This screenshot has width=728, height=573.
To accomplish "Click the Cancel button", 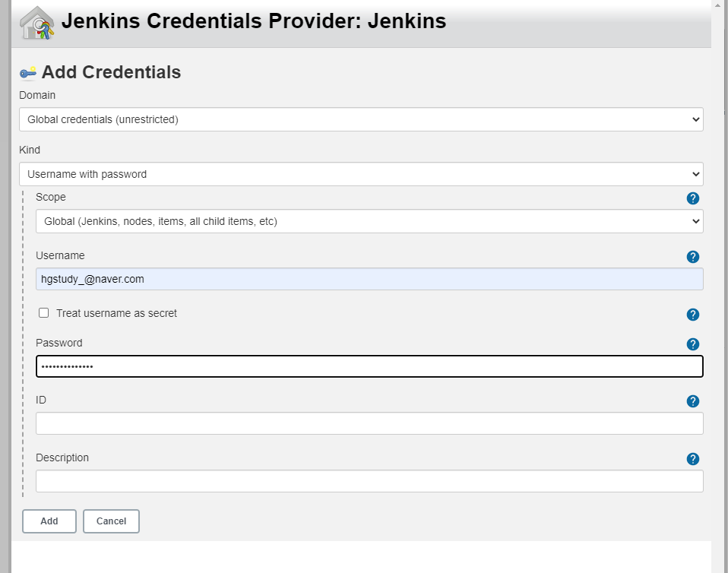I will [111, 521].
